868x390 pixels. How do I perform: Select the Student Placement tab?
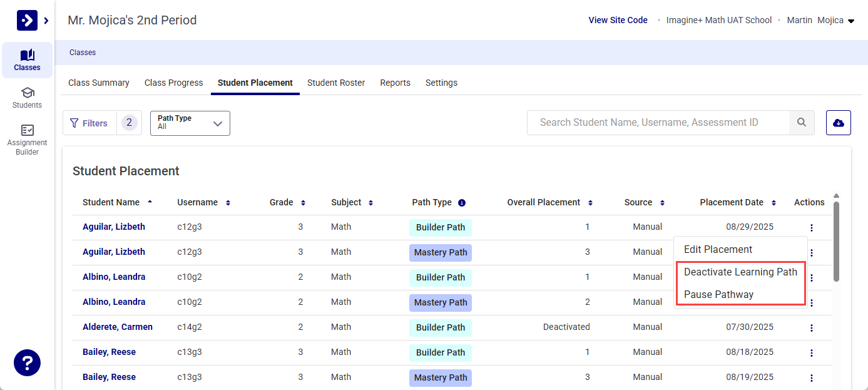(x=255, y=83)
